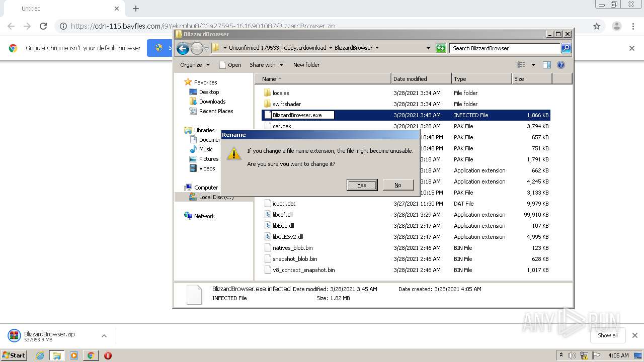Refresh the Explorer address bar

click(441, 48)
